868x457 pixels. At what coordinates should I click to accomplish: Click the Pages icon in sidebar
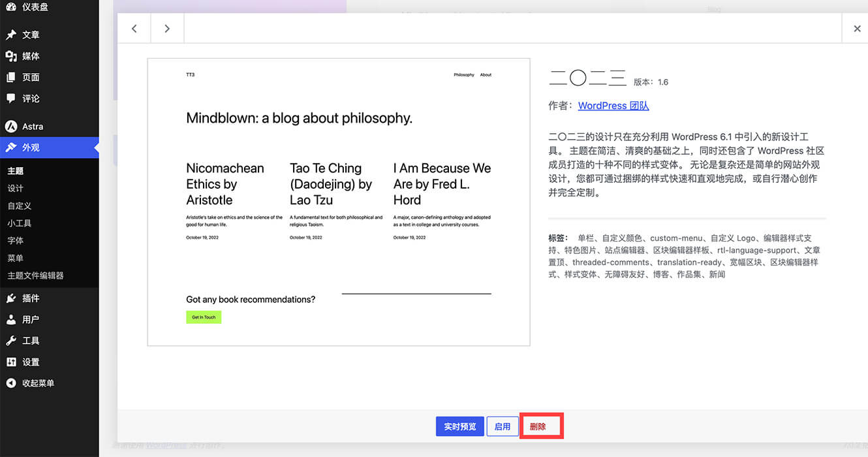(11, 77)
